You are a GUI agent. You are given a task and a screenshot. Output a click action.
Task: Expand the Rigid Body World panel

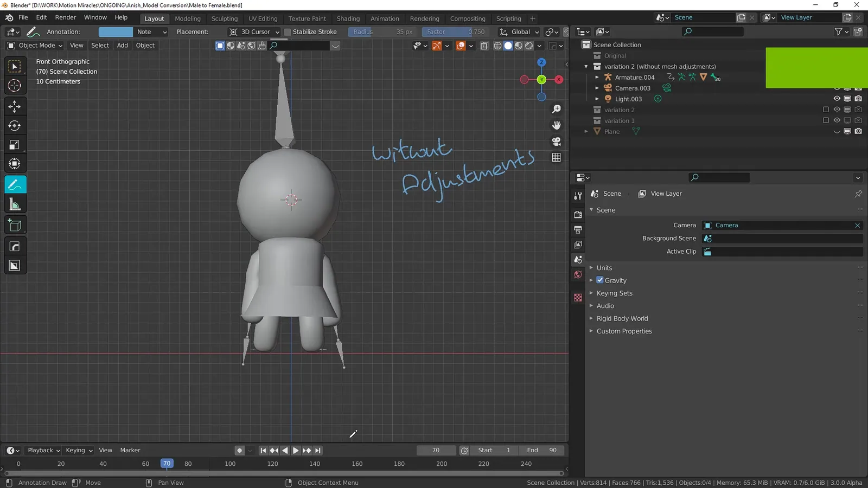click(x=622, y=318)
